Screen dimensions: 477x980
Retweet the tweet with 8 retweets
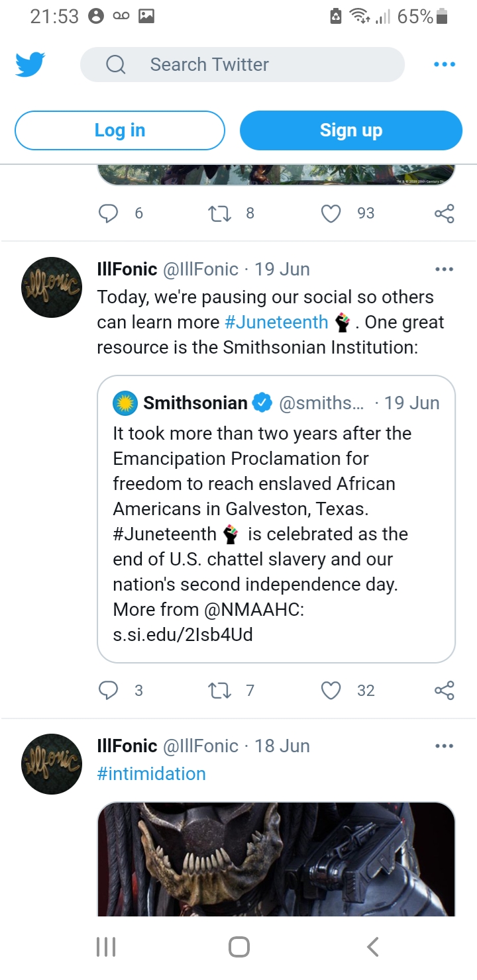(217, 213)
